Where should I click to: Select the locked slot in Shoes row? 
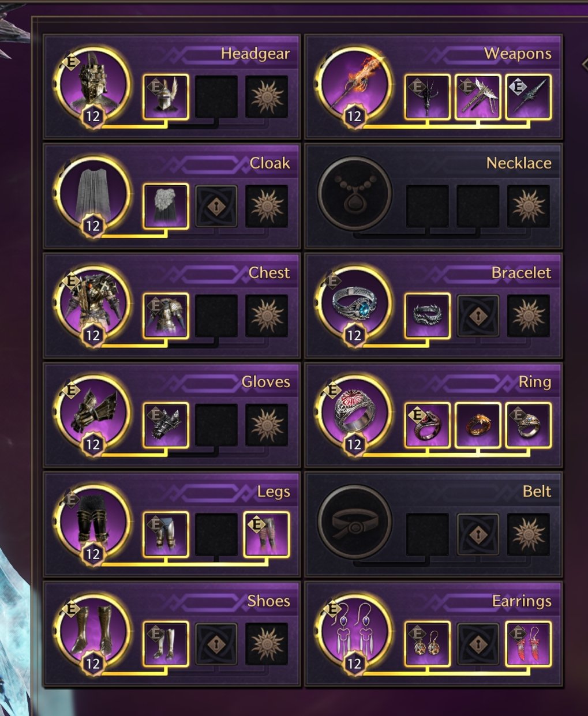point(216,644)
